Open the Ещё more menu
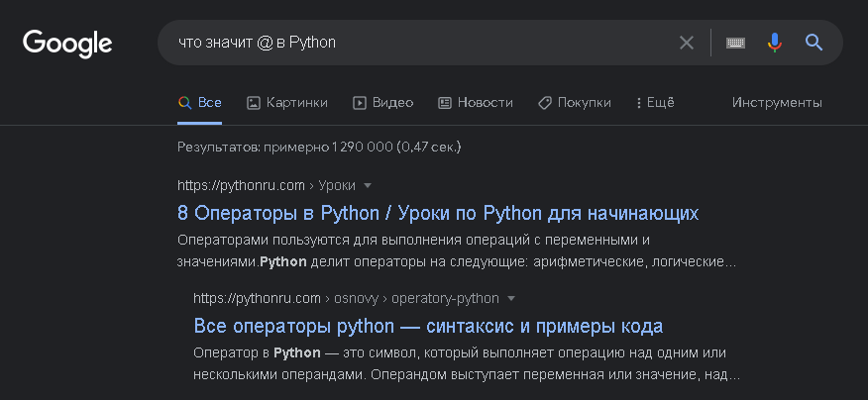868x400 pixels. [x=655, y=102]
